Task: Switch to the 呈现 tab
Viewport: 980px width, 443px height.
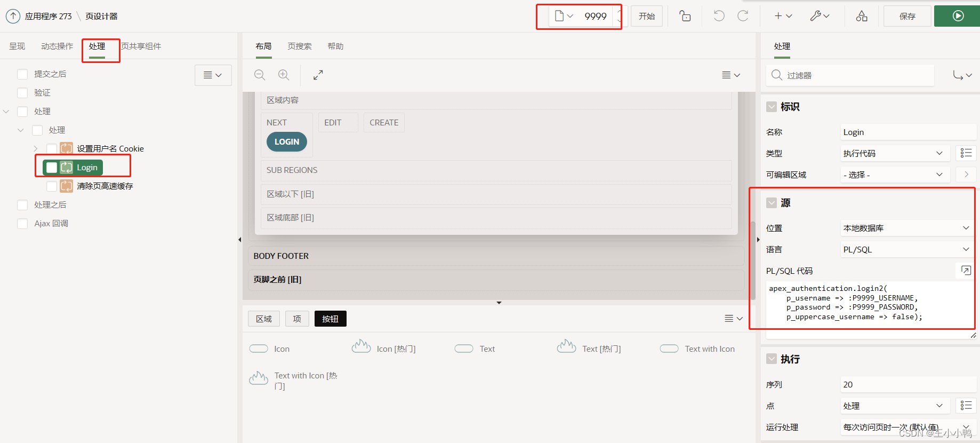Action: click(x=17, y=46)
